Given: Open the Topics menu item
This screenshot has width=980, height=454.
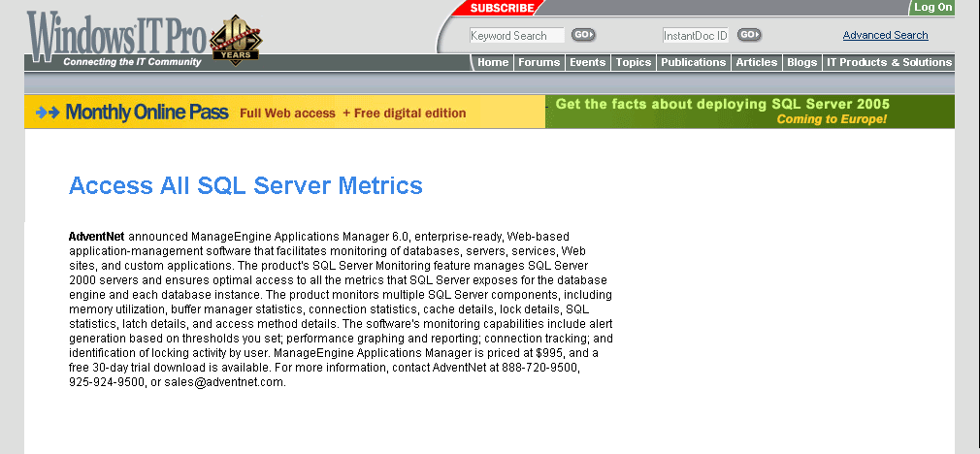Looking at the screenshot, I should (x=634, y=62).
